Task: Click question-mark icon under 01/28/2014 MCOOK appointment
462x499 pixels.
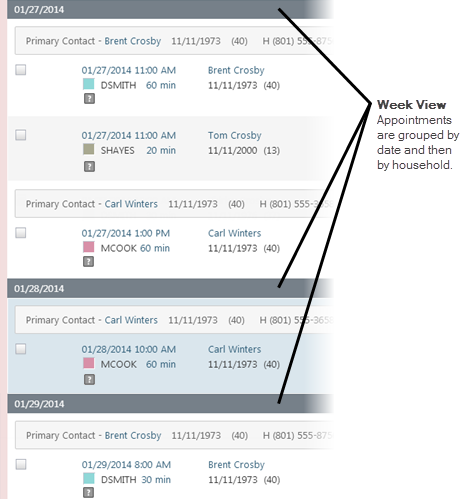Action: pyautogui.click(x=89, y=379)
